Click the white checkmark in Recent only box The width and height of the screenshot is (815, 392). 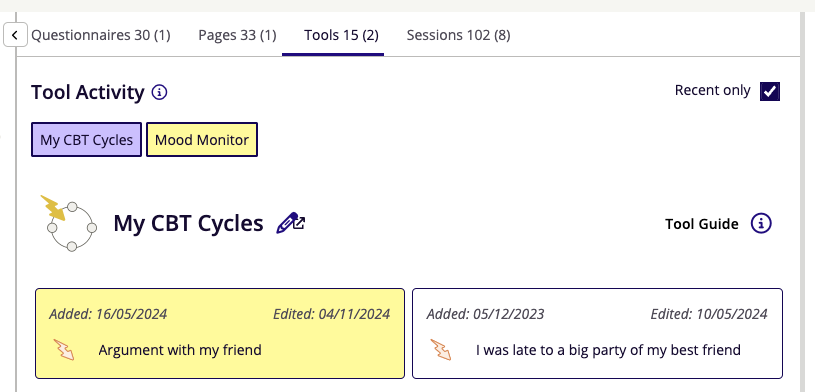coord(770,92)
